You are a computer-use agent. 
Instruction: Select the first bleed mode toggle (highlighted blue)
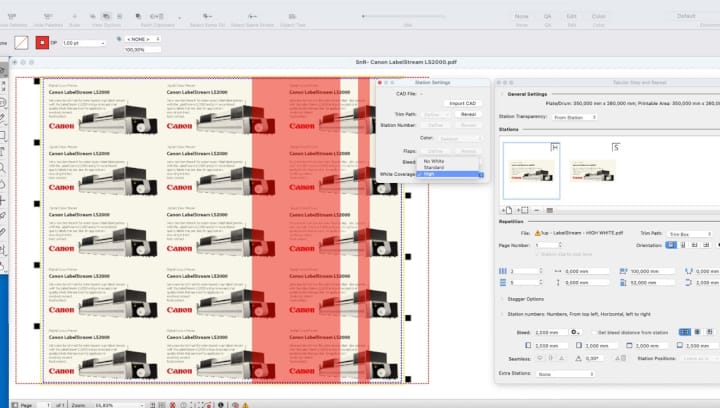click(685, 332)
